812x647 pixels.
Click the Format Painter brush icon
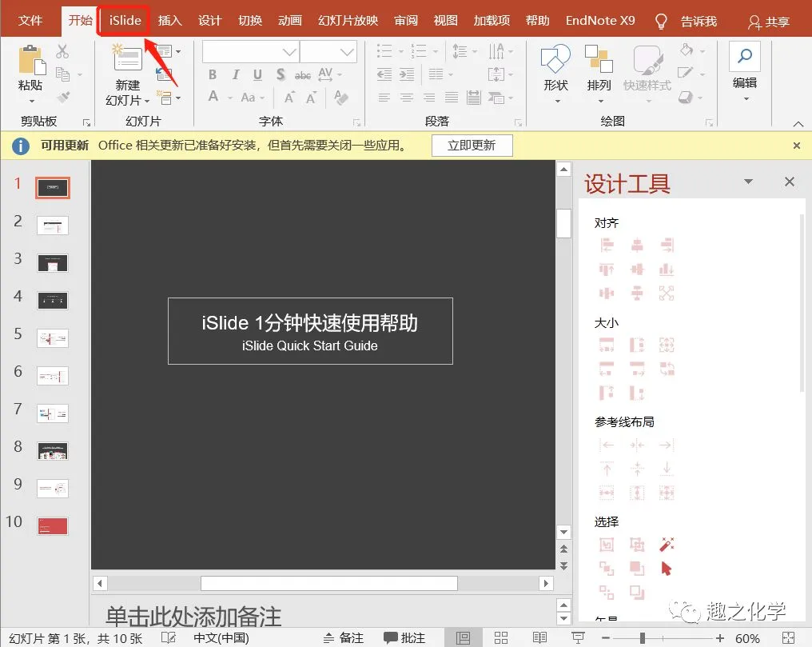tap(63, 96)
